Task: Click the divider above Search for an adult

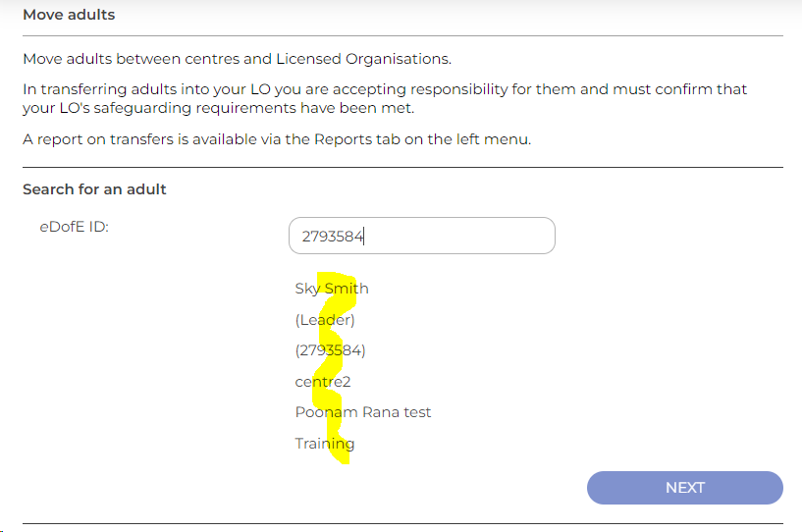Action: [x=403, y=167]
